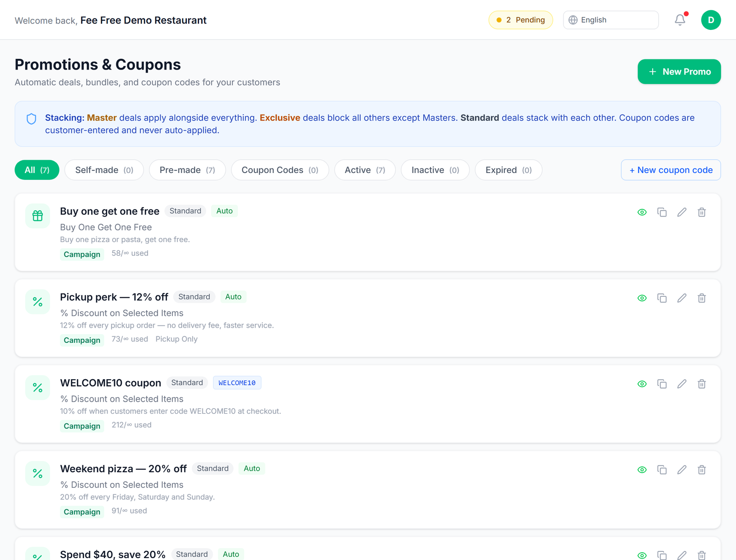Open the WELCOME10 coupon title

(x=110, y=383)
